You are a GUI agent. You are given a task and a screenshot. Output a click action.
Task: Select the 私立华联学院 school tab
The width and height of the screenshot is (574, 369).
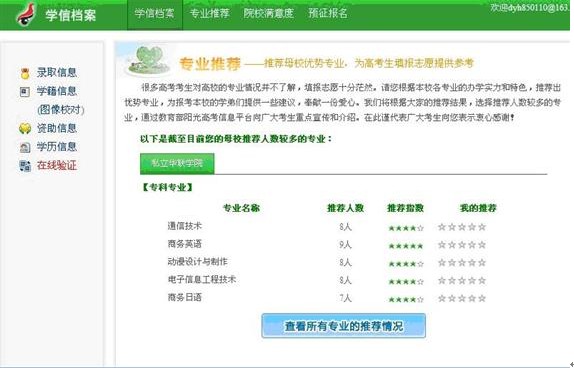pos(177,163)
